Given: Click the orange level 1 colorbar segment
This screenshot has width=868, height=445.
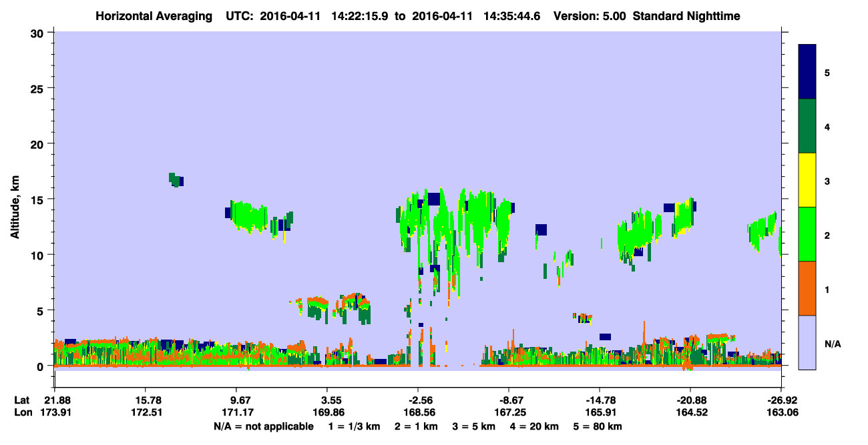Looking at the screenshot, I should [807, 288].
